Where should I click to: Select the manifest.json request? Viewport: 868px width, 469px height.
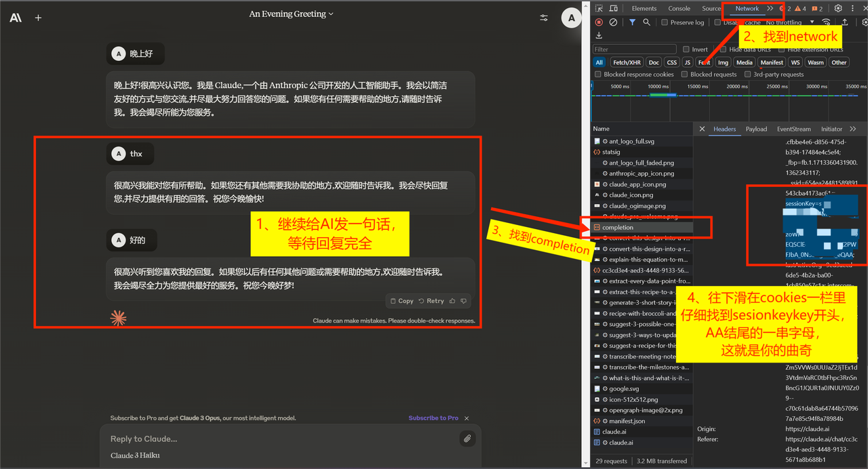point(642,421)
